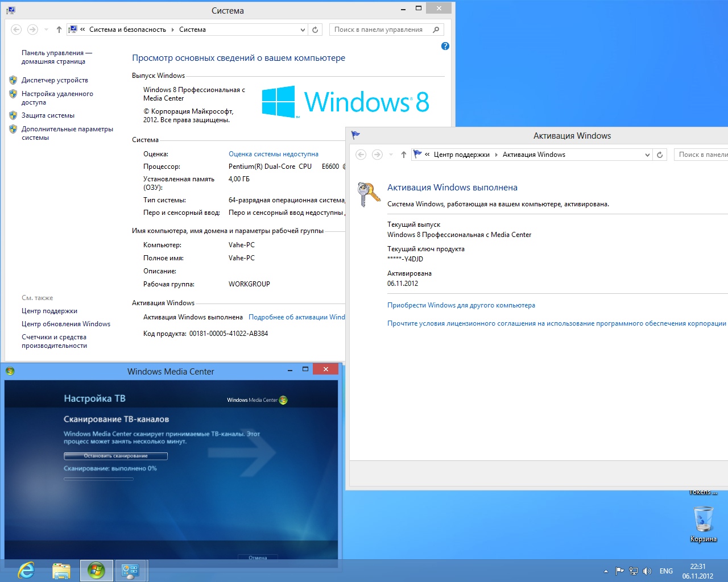Screen dimensions: 728x582
Task: Maximize the Windows Media Center window
Action: [305, 369]
